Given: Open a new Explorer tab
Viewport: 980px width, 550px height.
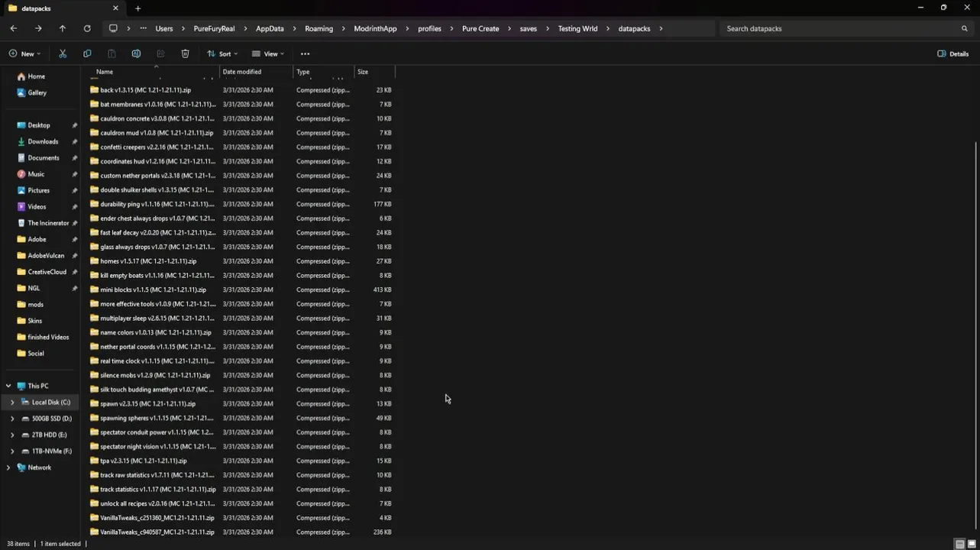Looking at the screenshot, I should (x=137, y=8).
